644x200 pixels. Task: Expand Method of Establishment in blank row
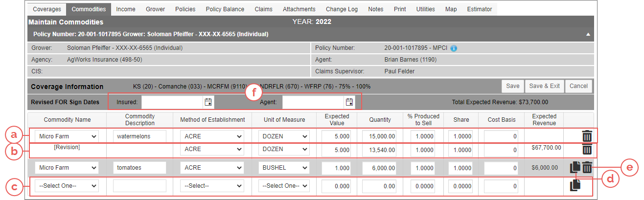click(x=212, y=186)
